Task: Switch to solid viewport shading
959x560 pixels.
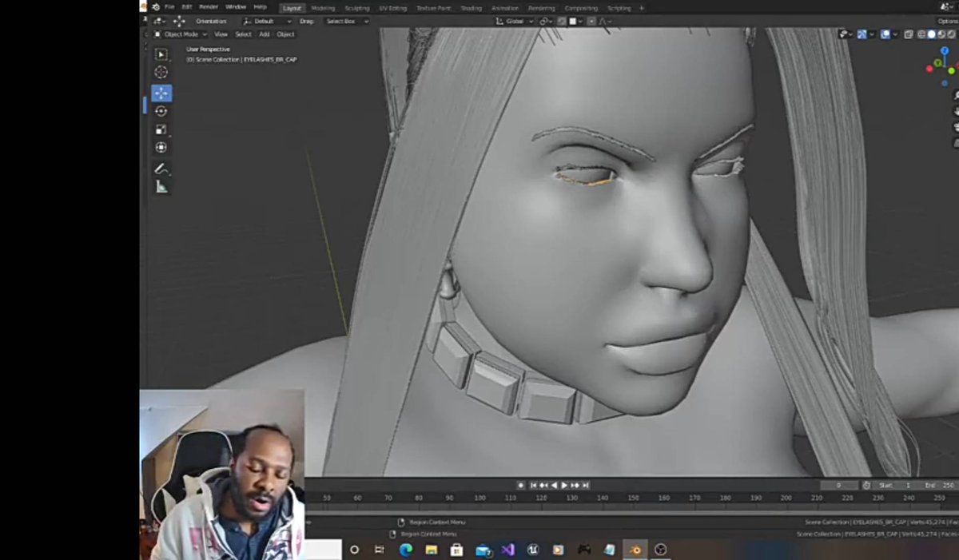Action: tap(931, 34)
